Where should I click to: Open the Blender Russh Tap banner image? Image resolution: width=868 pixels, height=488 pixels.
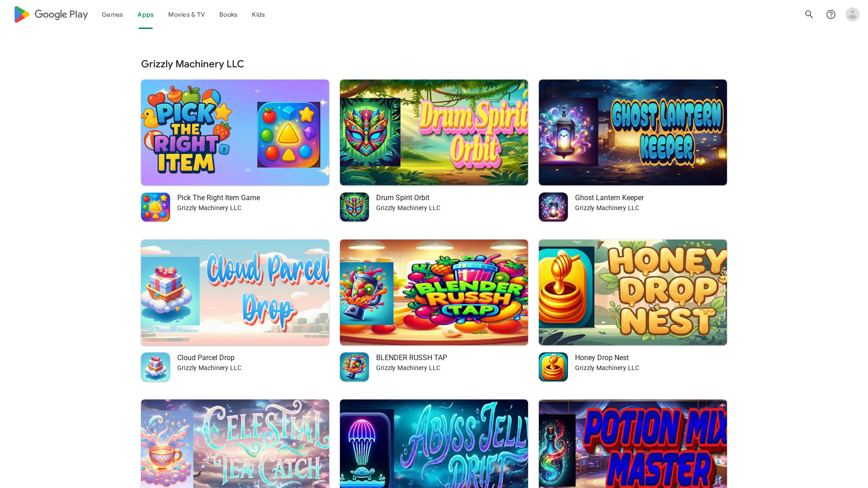pos(434,292)
